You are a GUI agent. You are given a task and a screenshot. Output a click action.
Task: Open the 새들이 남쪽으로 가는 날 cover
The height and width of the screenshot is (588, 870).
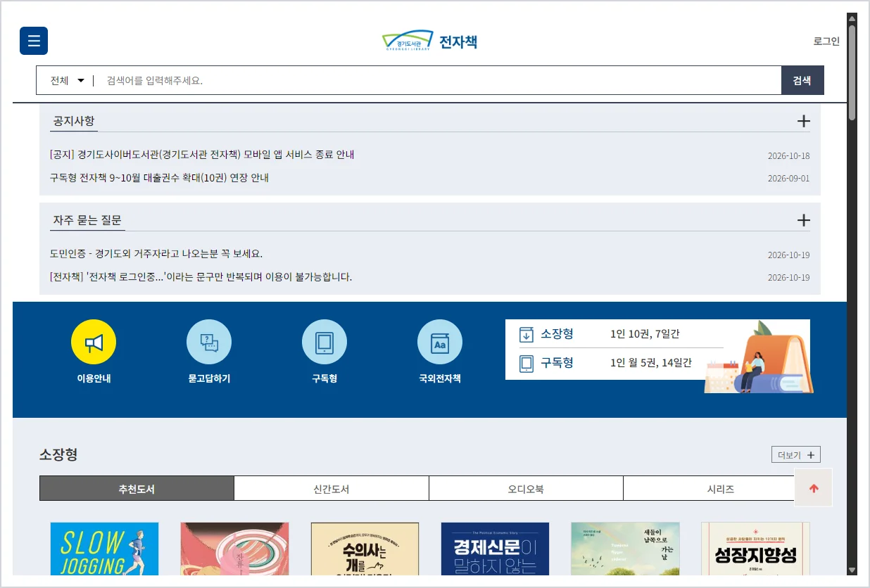(x=625, y=549)
